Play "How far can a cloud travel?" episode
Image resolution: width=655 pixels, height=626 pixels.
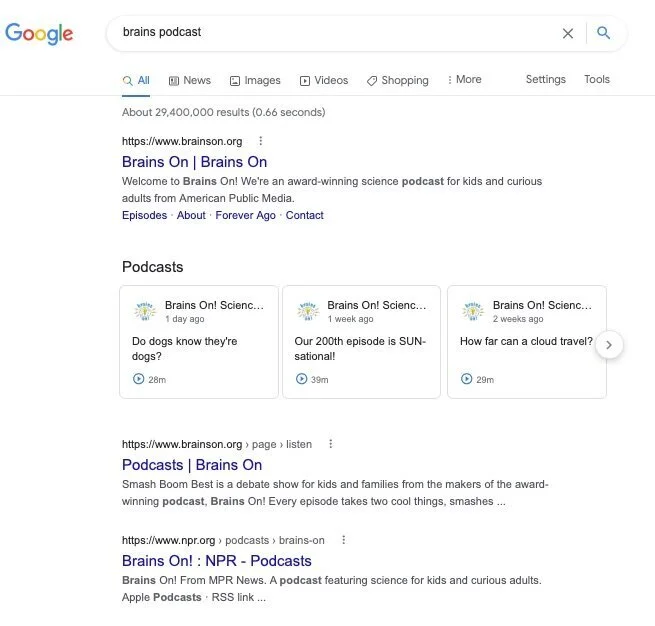pyautogui.click(x=466, y=379)
